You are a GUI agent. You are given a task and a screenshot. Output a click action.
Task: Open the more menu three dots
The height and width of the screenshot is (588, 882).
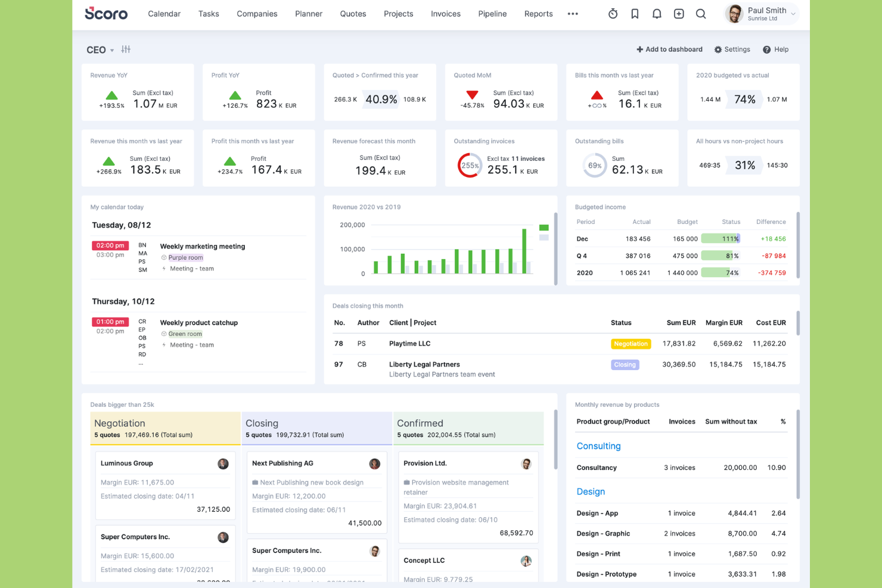pyautogui.click(x=573, y=14)
